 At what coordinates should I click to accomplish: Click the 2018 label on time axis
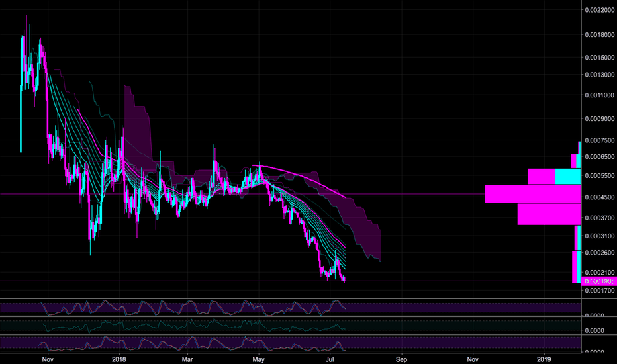(119, 359)
